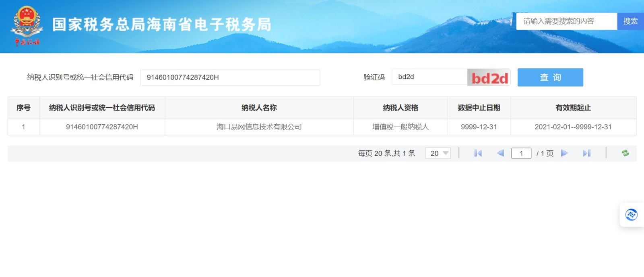Open the page size 20 dropdown

pyautogui.click(x=438, y=153)
